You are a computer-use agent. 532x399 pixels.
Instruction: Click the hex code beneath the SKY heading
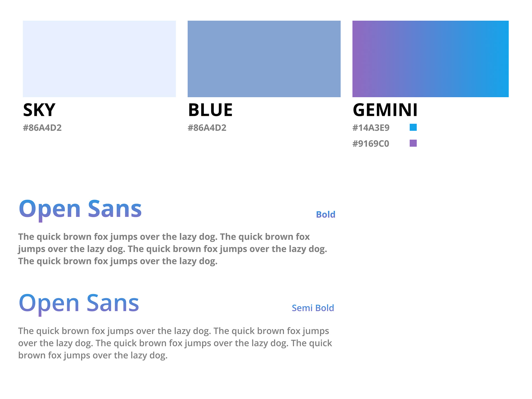coord(42,128)
